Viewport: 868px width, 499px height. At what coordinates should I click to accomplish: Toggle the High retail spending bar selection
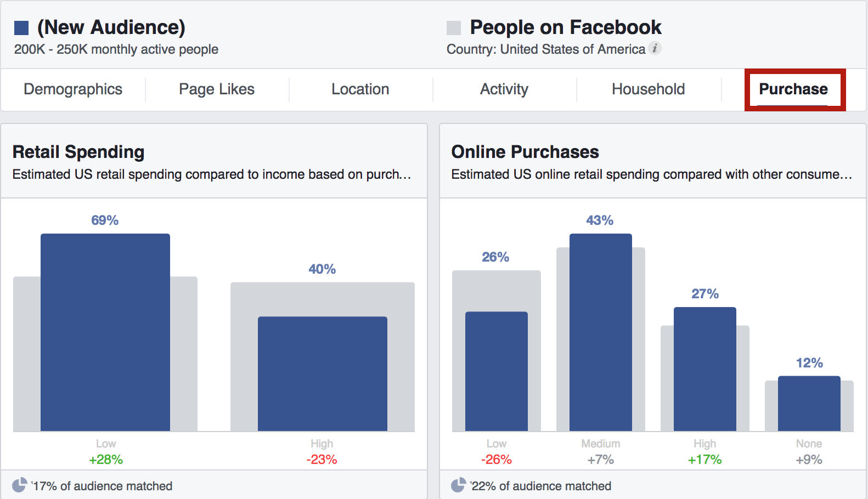click(322, 373)
